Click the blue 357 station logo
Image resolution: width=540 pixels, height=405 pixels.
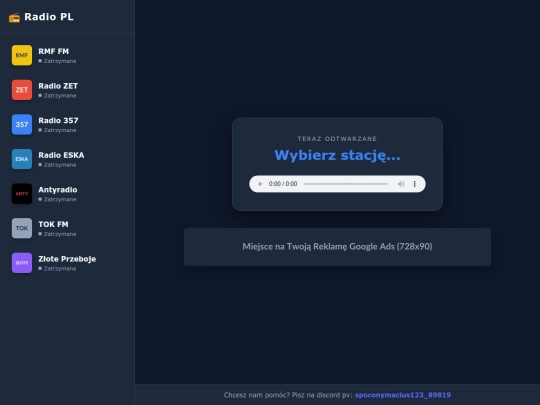click(22, 124)
